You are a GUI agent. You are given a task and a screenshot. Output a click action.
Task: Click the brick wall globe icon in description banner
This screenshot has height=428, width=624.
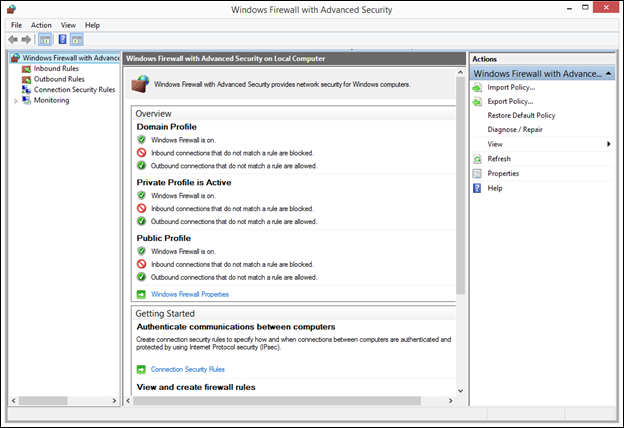click(x=140, y=84)
